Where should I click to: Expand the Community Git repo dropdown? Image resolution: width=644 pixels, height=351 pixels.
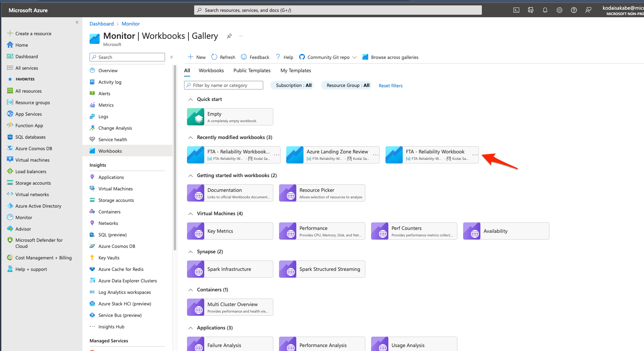pyautogui.click(x=355, y=57)
